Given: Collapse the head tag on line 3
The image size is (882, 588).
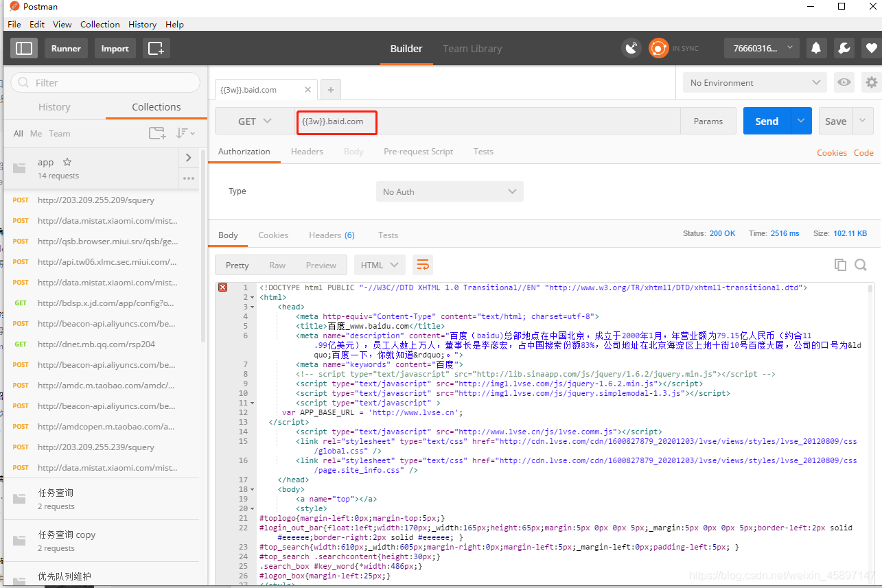Looking at the screenshot, I should click(253, 307).
